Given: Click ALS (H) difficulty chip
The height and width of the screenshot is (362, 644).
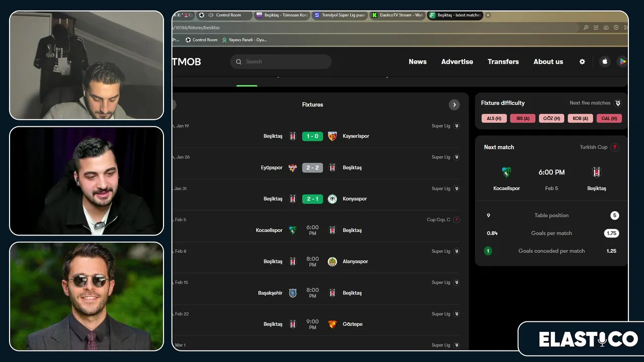Looking at the screenshot, I should (494, 119).
